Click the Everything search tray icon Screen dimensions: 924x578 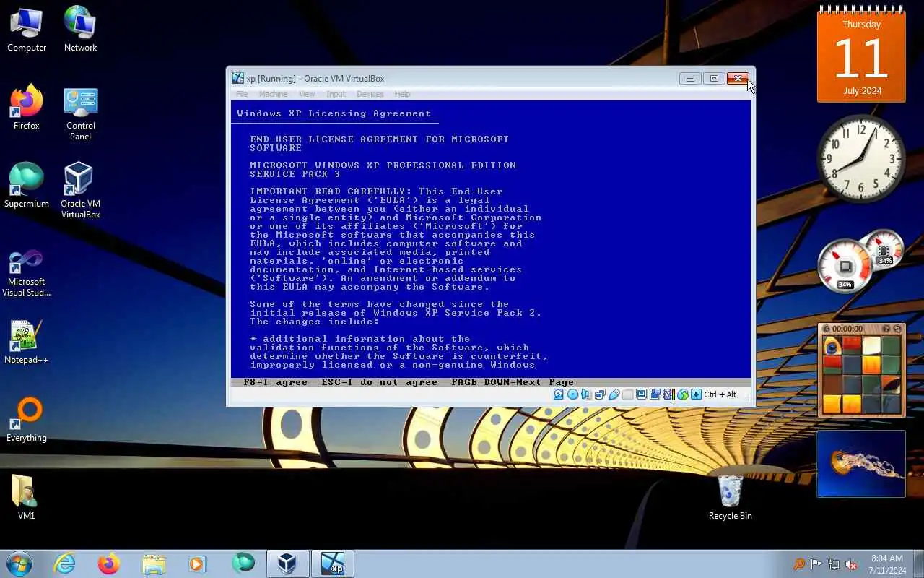coord(799,564)
